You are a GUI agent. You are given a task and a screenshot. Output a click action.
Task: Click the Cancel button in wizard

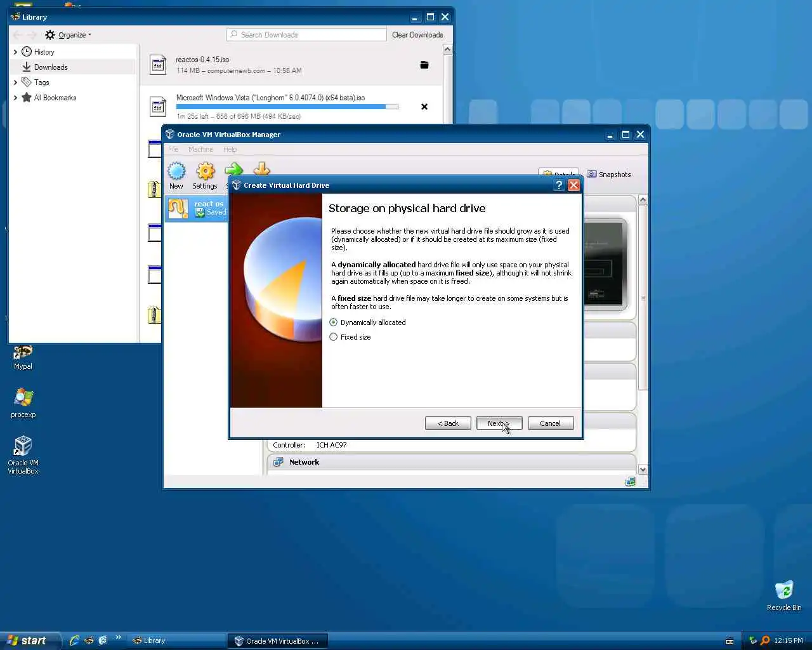(x=551, y=423)
